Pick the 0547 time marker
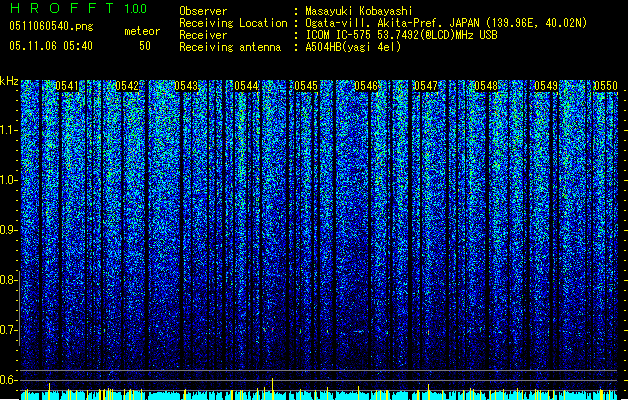Screen dimensions: 629x400 click(x=426, y=86)
